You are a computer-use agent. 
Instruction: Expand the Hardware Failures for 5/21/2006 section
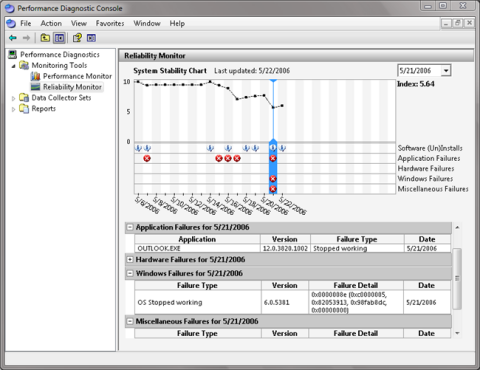[x=130, y=259]
